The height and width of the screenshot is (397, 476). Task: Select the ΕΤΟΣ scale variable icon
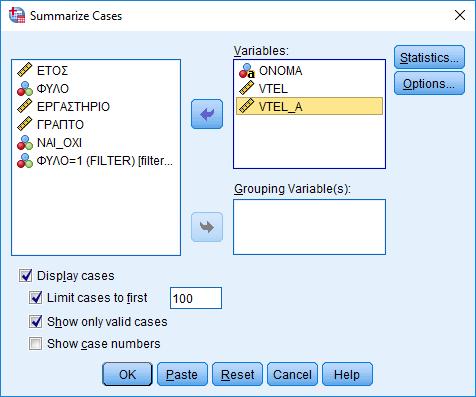click(25, 70)
